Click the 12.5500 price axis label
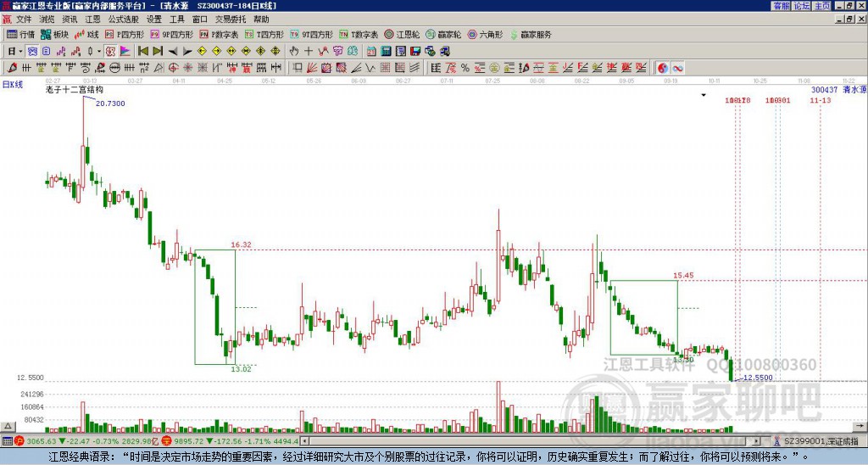 (30, 378)
